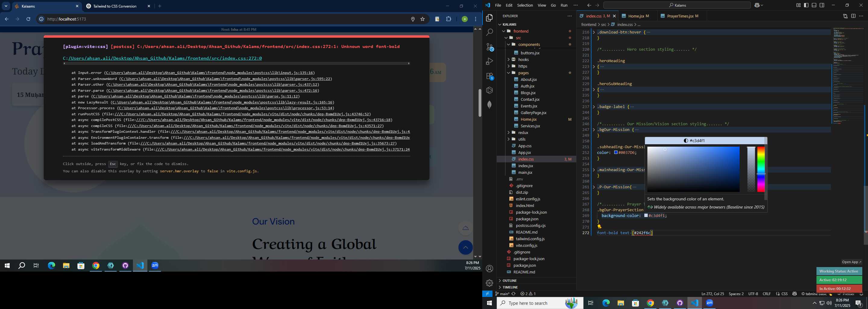868x309 pixels.
Task: Open the Chrome tab search dropdown
Action: 6,6
